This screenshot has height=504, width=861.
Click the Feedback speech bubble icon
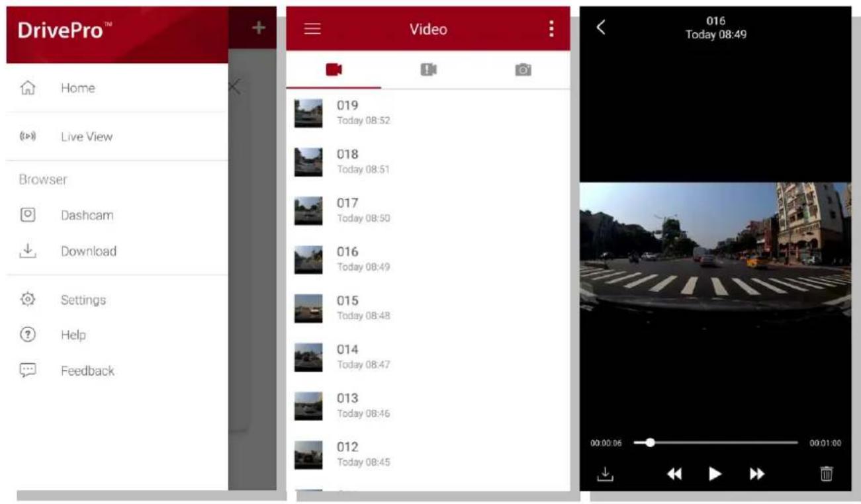[x=28, y=370]
